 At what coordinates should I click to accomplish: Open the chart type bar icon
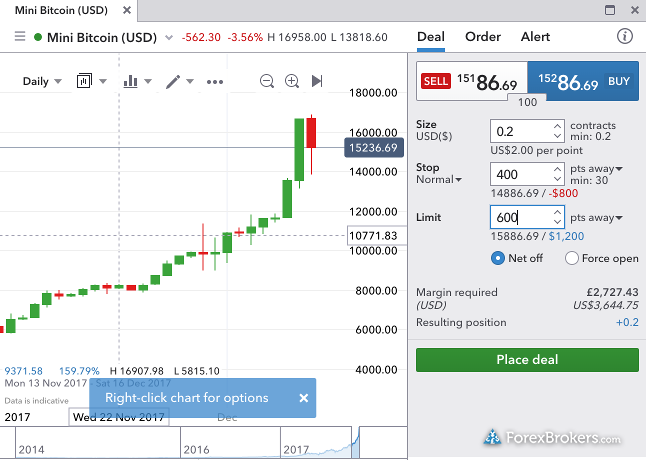click(131, 81)
